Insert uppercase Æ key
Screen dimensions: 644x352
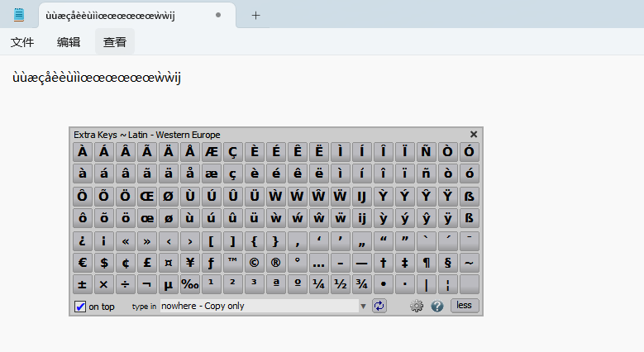[212, 152]
